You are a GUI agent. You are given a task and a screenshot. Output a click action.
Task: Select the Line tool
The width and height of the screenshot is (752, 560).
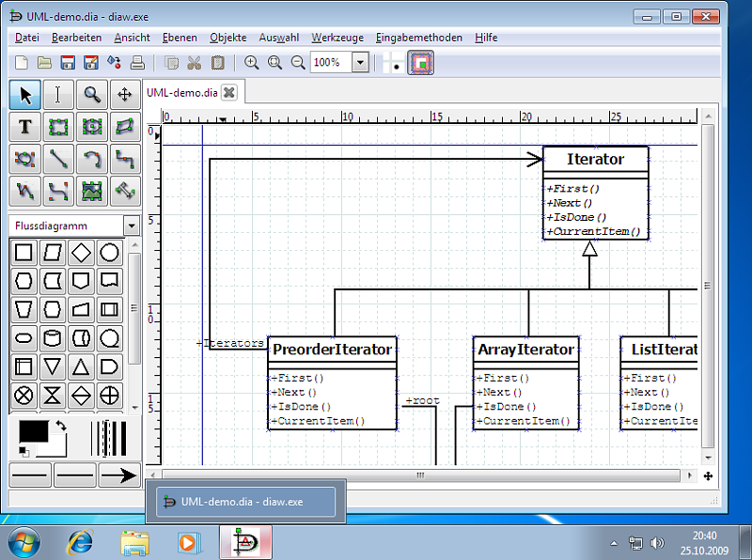pyautogui.click(x=57, y=159)
